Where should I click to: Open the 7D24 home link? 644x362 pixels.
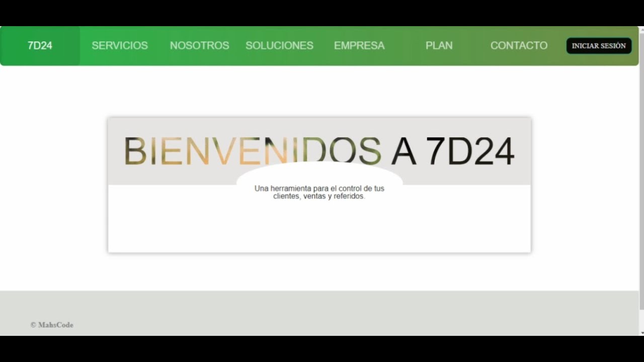coord(40,46)
